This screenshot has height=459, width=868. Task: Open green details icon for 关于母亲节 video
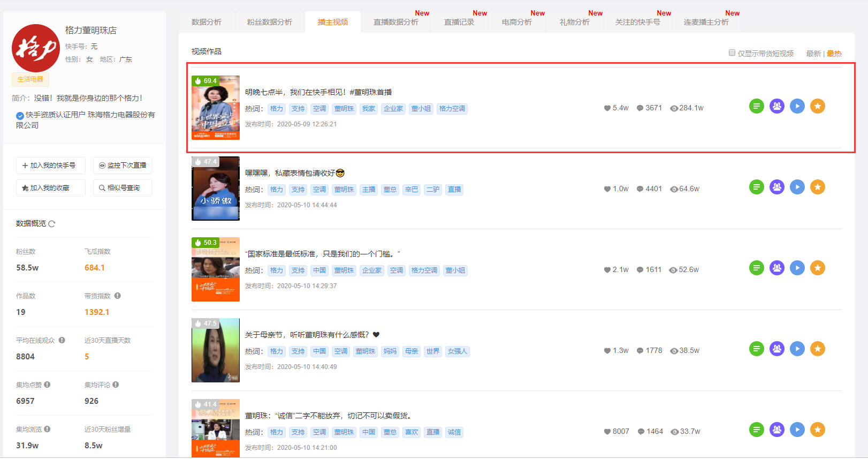pyautogui.click(x=756, y=349)
